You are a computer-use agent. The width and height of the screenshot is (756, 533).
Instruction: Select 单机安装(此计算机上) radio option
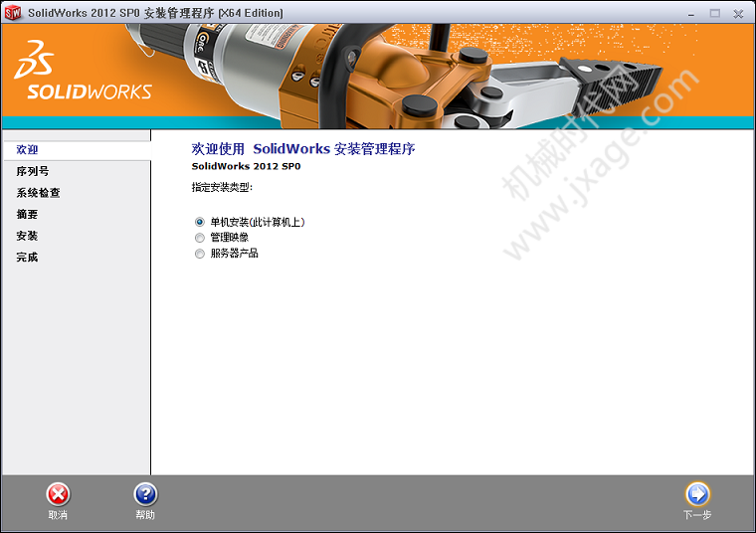pyautogui.click(x=200, y=222)
